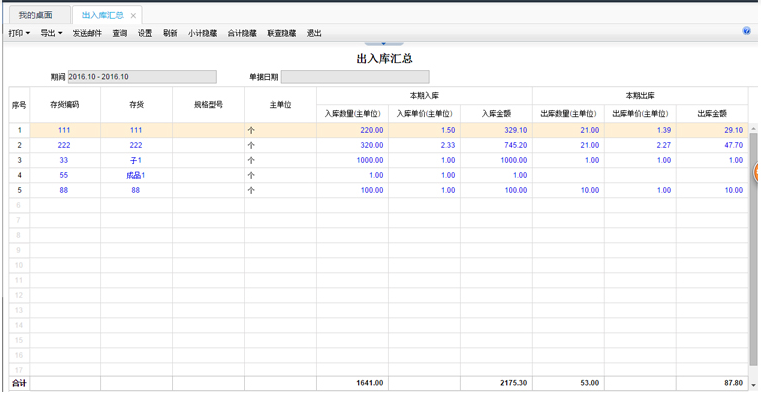Select the 出入库汇总 tab
This screenshot has height=395, width=761.
102,15
